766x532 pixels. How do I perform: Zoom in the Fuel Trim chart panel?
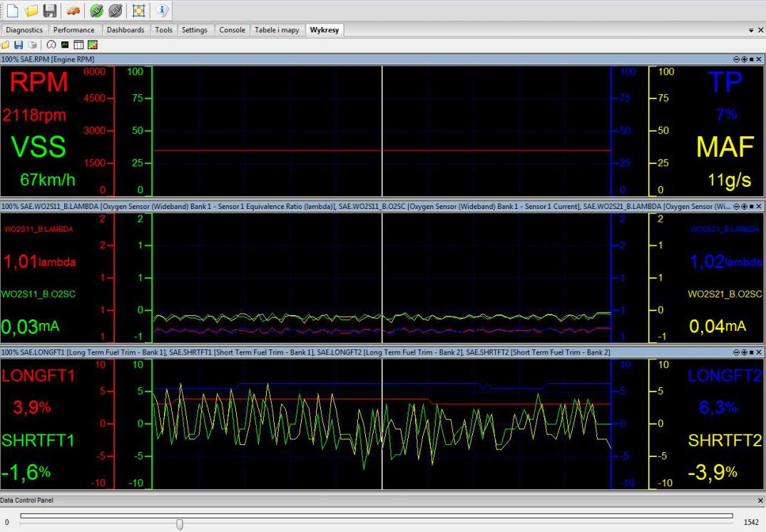point(744,352)
